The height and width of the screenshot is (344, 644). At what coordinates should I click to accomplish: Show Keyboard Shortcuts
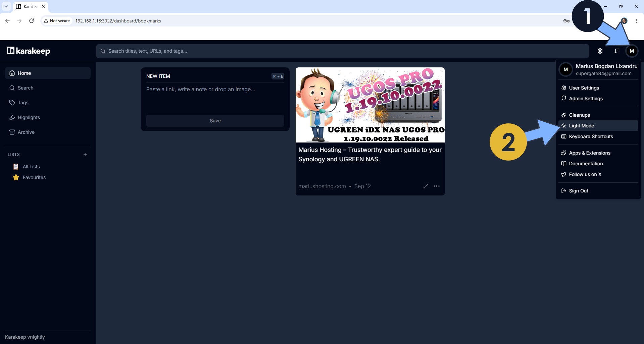pos(598,136)
